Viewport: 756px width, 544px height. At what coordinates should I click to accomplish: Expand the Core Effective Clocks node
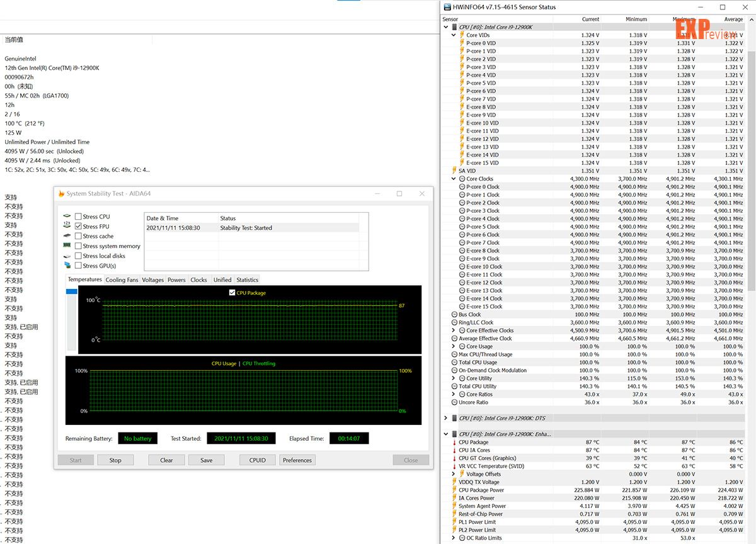tap(454, 331)
